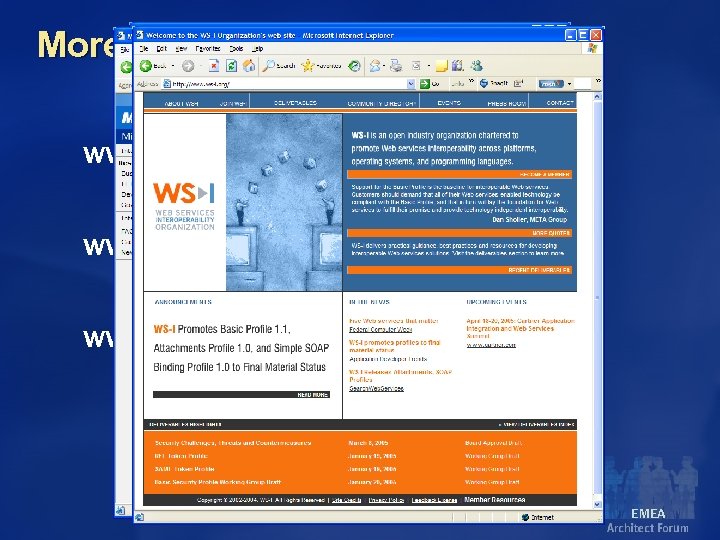The height and width of the screenshot is (540, 720).
Task: Open the COMMUNITY DIRECTORY site tab
Action: [381, 103]
